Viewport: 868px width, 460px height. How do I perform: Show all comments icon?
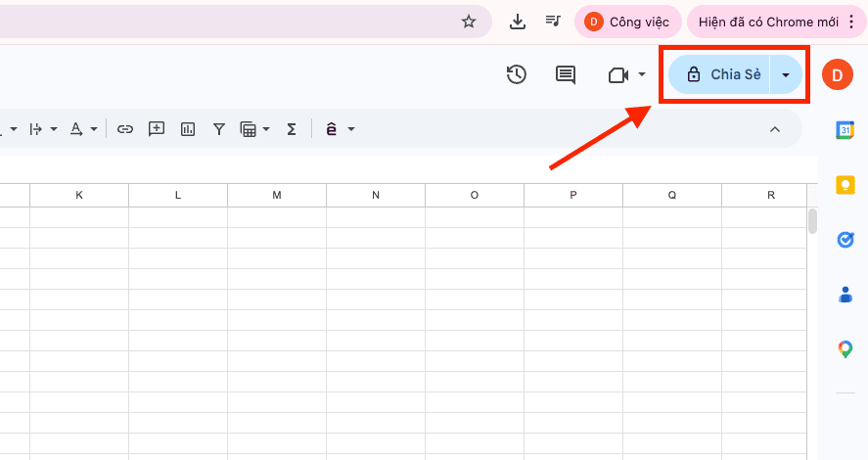[x=566, y=74]
